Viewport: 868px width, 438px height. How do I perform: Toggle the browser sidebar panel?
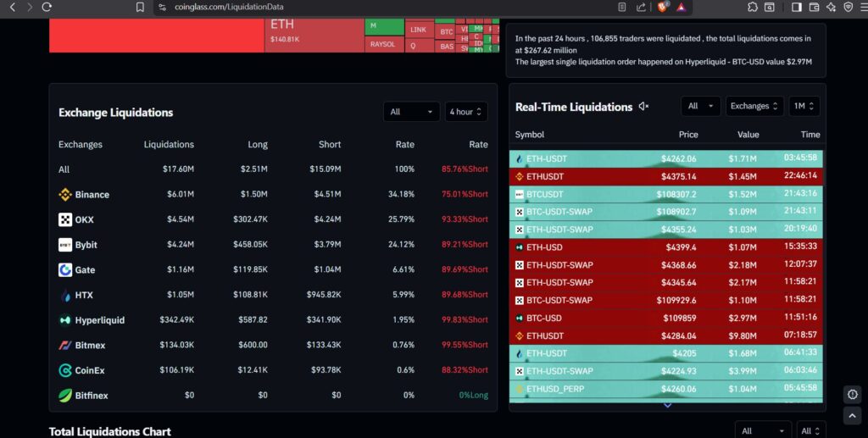point(796,7)
